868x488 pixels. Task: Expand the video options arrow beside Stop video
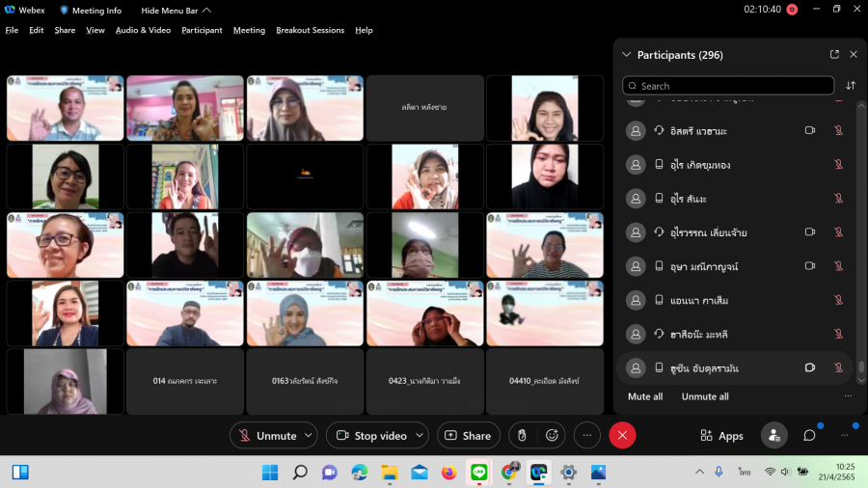420,436
